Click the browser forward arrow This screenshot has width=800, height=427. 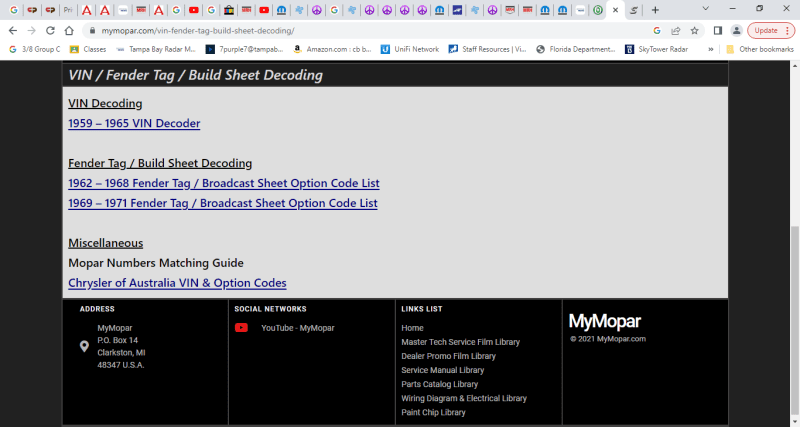(x=32, y=31)
